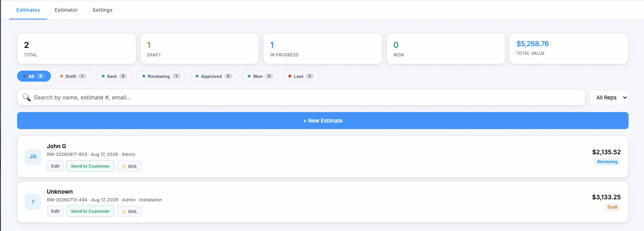Create a new estimate
Viewport: 644px width, 231px height.
tap(323, 121)
